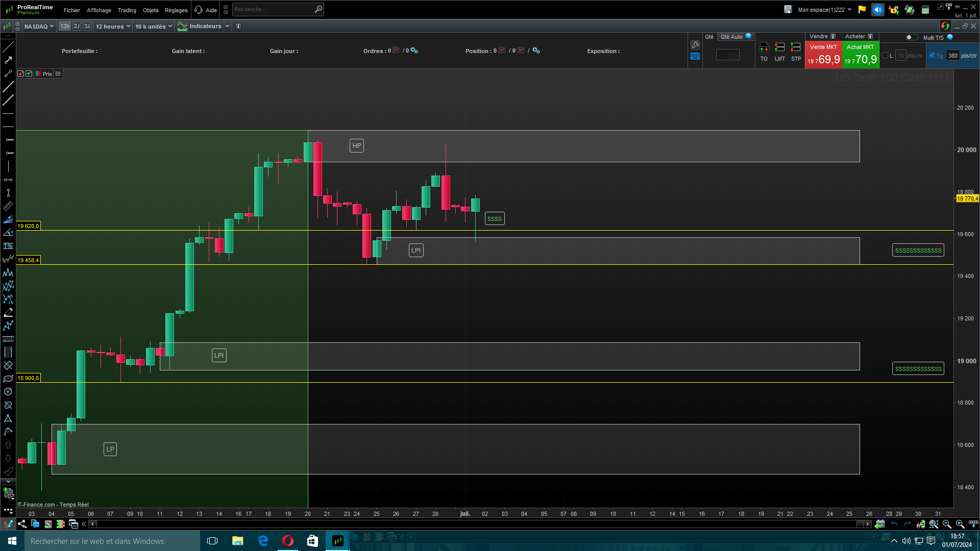Toggle the Multi T/S switch
This screenshot has height=551, width=980.
pyautogui.click(x=911, y=37)
